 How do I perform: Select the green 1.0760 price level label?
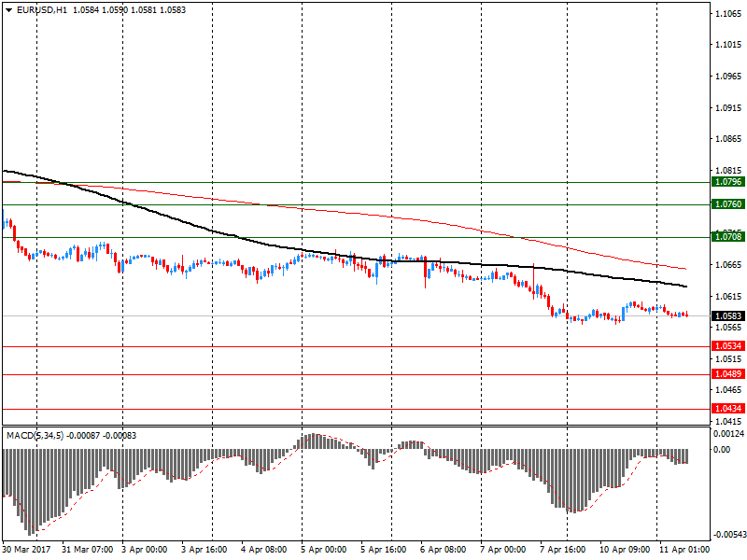(726, 204)
